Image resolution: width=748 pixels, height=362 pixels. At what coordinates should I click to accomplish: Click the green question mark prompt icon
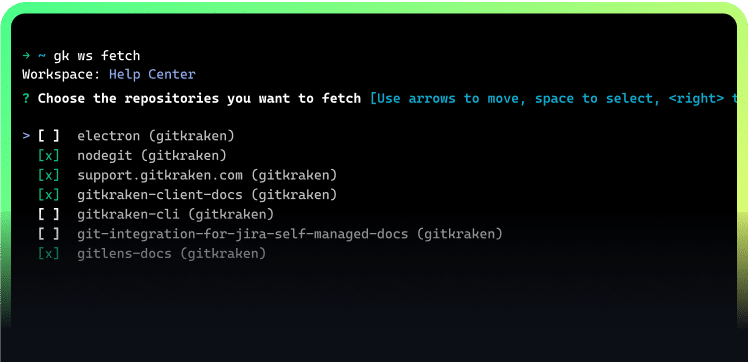[x=26, y=99]
